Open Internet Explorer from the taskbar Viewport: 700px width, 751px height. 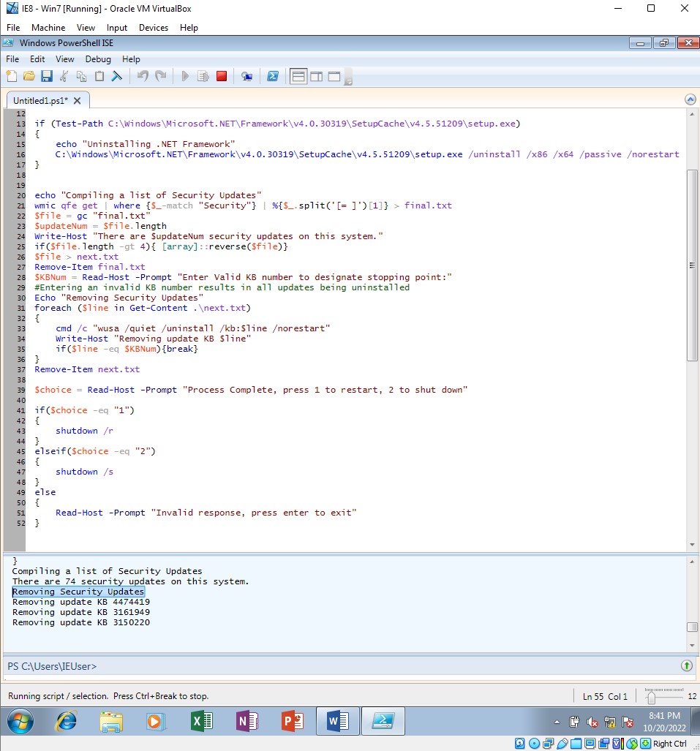point(66,721)
